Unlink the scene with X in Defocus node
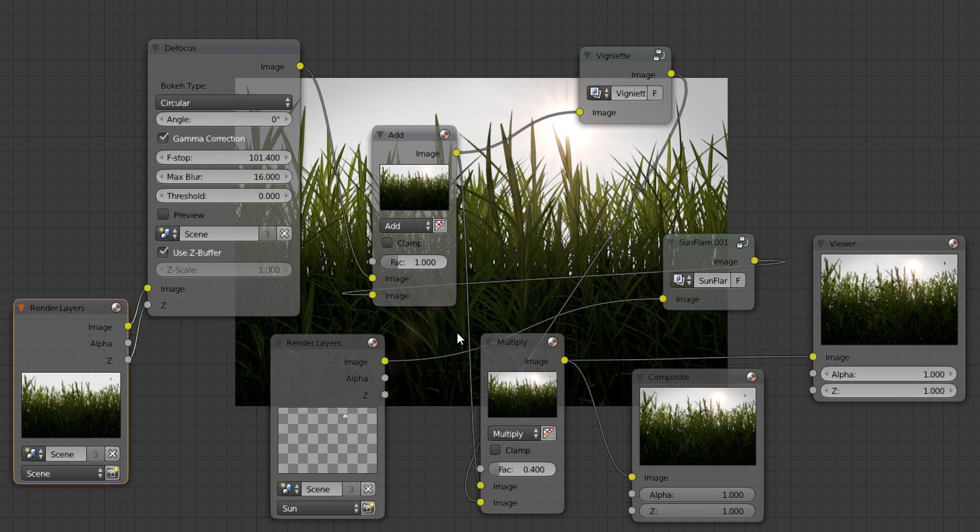 pyautogui.click(x=284, y=234)
